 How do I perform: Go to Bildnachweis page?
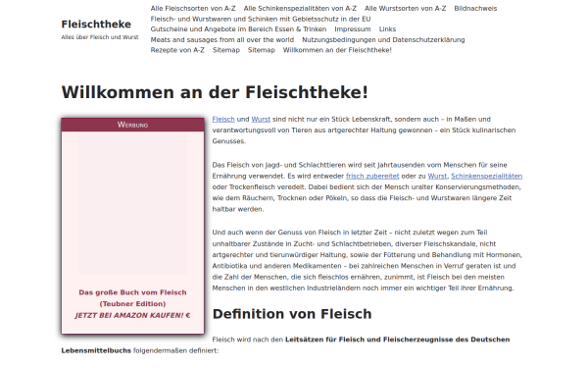tap(475, 8)
